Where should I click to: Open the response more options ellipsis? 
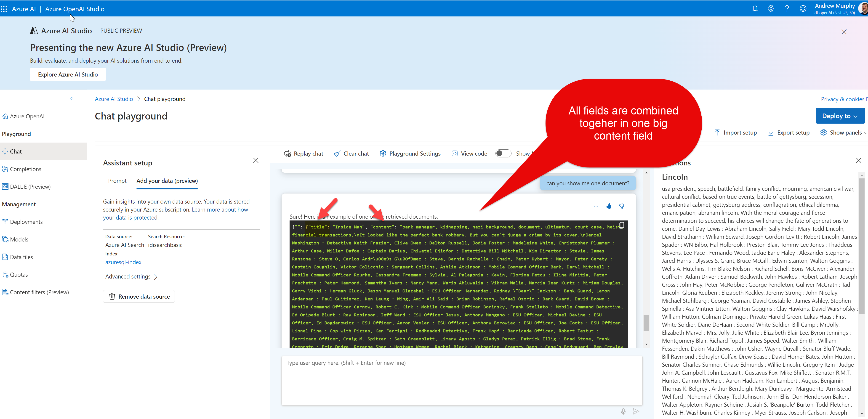point(596,206)
